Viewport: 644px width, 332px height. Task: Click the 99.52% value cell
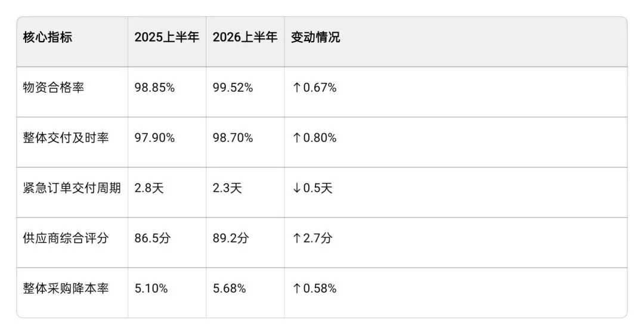coord(233,88)
